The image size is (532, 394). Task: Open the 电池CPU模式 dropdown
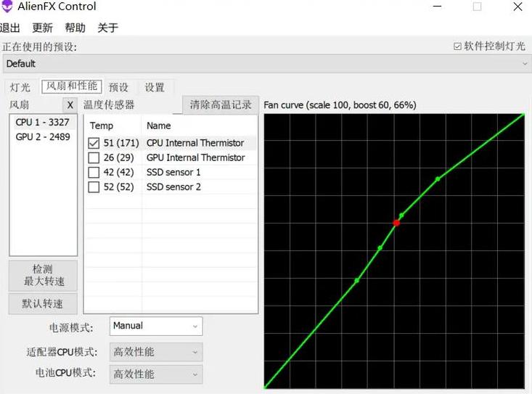tap(156, 374)
